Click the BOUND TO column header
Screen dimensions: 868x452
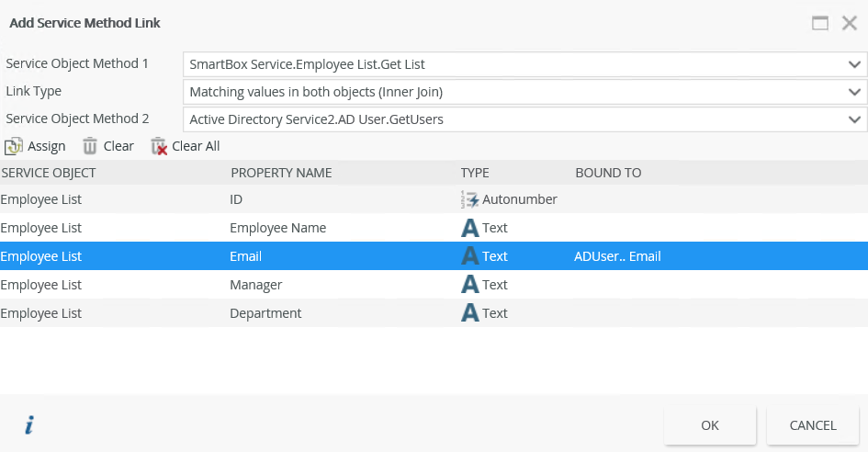pyautogui.click(x=608, y=173)
